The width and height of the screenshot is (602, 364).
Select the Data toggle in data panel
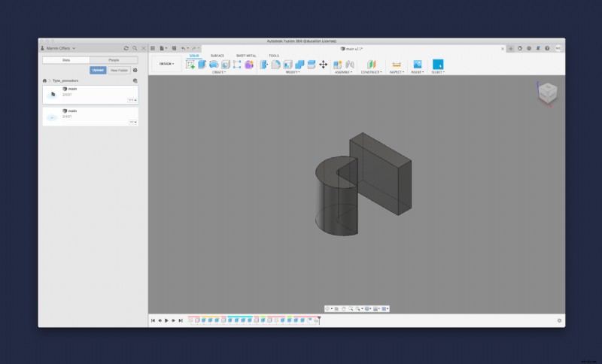(66, 59)
